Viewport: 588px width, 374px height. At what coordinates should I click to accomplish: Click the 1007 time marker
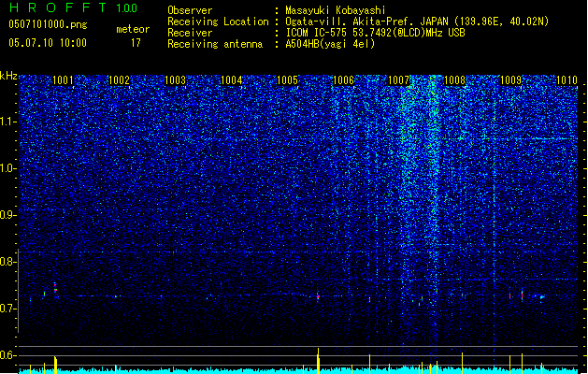pyautogui.click(x=398, y=80)
